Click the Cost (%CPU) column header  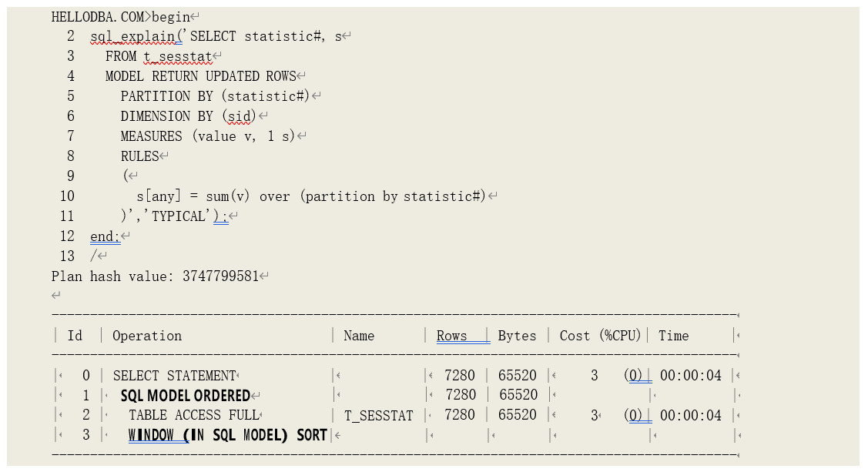600,336
